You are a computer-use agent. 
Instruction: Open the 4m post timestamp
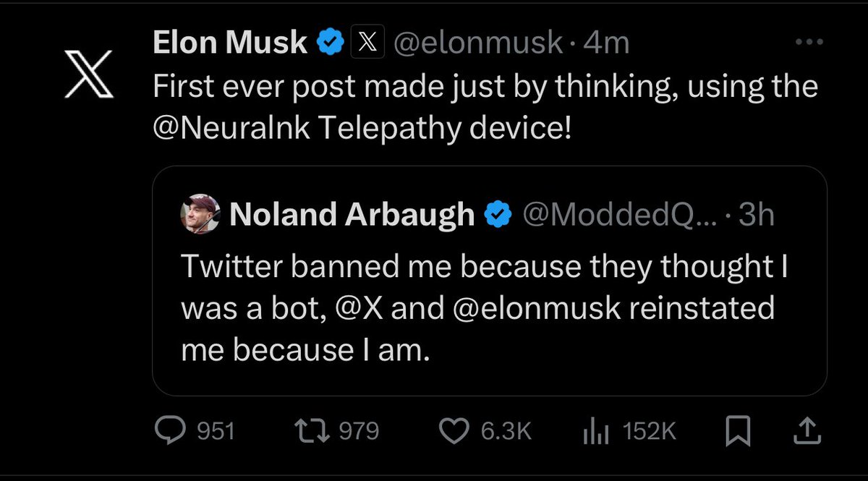pos(606,44)
